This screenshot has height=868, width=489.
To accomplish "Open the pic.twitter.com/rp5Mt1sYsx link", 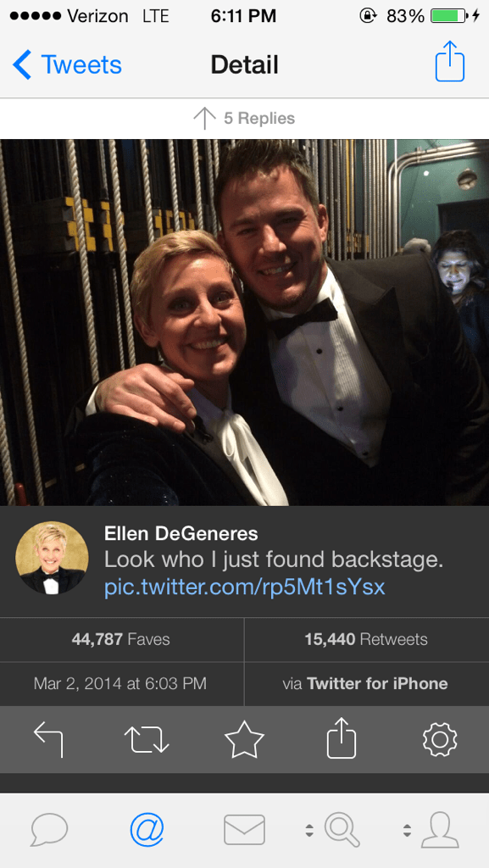I will 244,587.
